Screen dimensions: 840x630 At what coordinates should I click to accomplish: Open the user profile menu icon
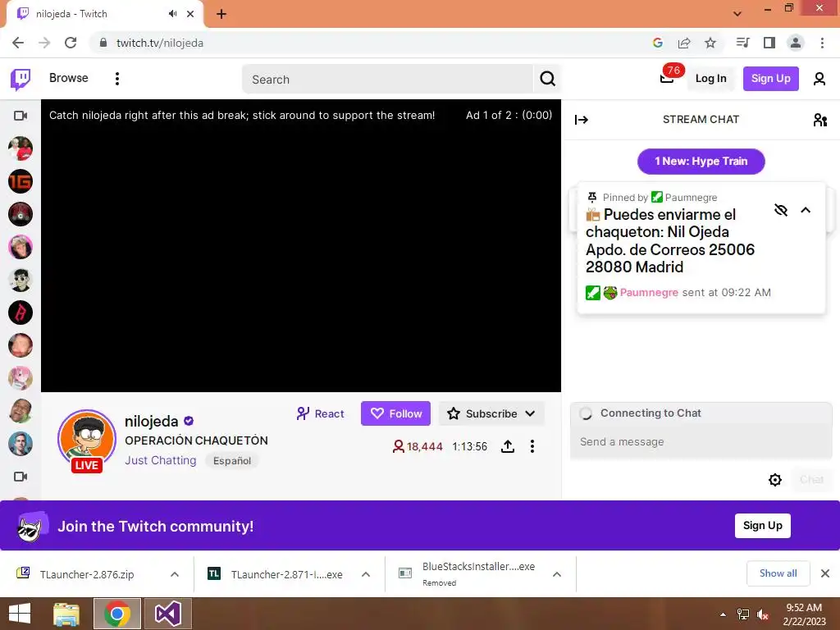(x=819, y=80)
